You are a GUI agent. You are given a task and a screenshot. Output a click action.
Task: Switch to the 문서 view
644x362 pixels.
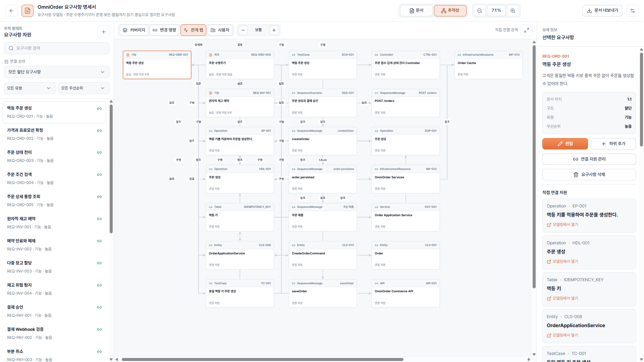pos(416,11)
